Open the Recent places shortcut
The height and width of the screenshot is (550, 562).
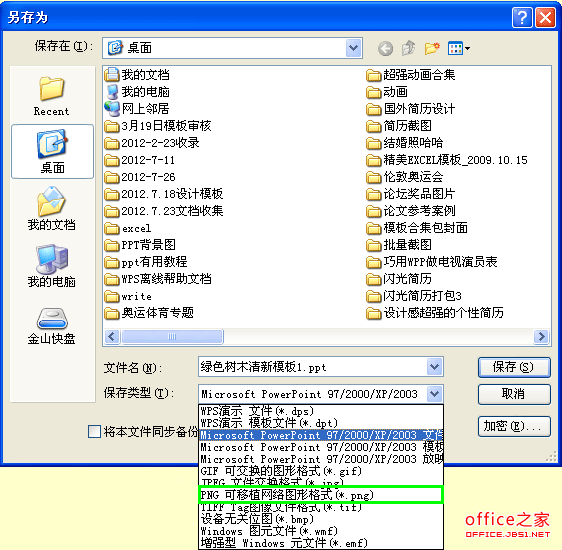point(52,95)
